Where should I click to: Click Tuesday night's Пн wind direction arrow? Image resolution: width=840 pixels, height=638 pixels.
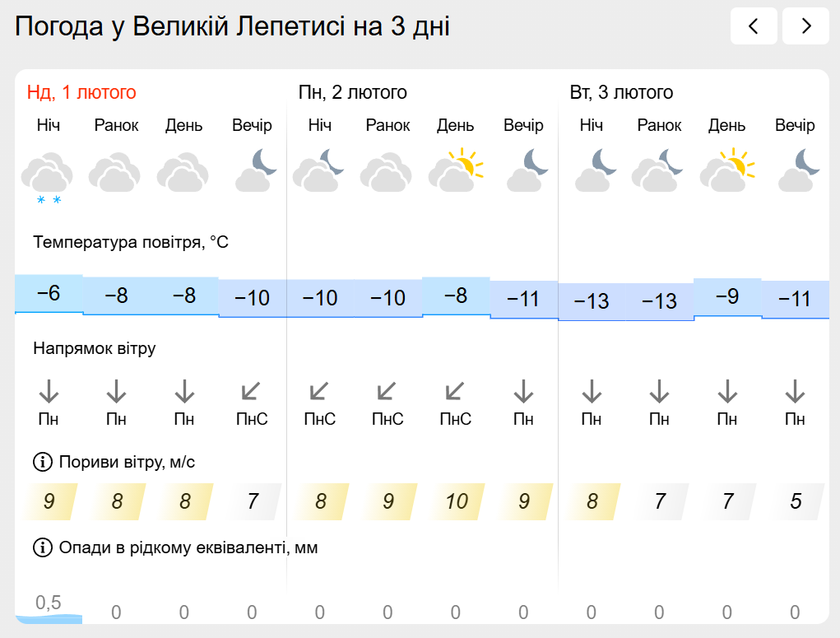click(591, 391)
